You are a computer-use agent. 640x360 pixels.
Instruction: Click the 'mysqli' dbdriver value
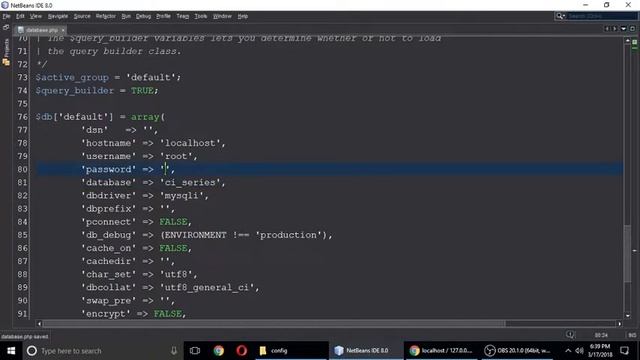[181, 196]
